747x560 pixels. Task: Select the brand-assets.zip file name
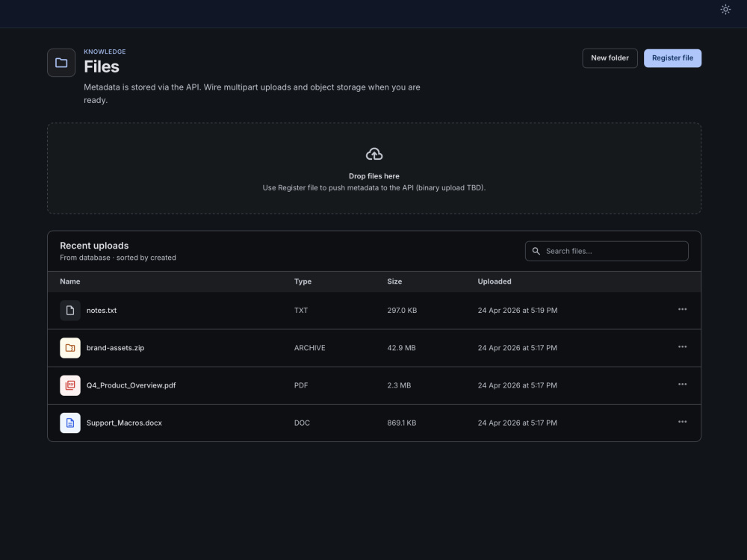point(115,348)
